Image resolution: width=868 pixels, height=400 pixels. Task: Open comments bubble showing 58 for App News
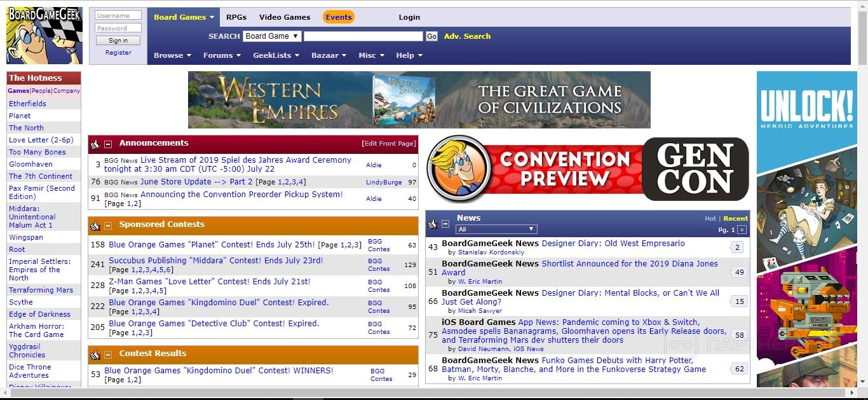coord(739,335)
